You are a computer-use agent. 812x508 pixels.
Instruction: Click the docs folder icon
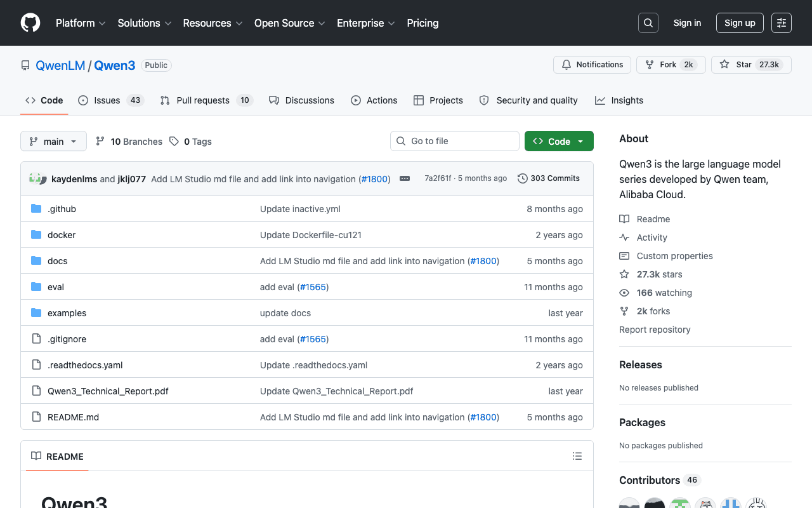point(36,261)
